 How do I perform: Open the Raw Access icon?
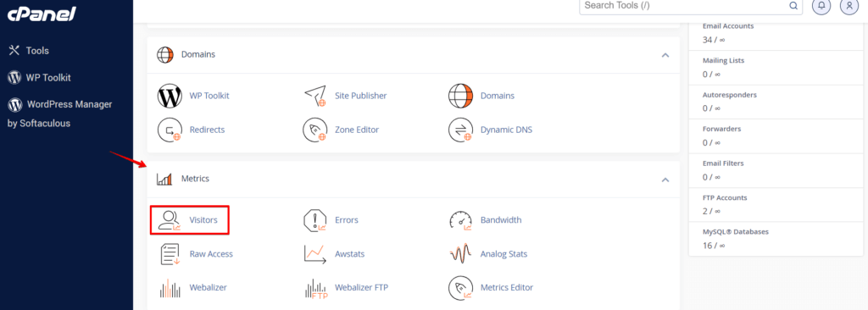click(x=170, y=254)
